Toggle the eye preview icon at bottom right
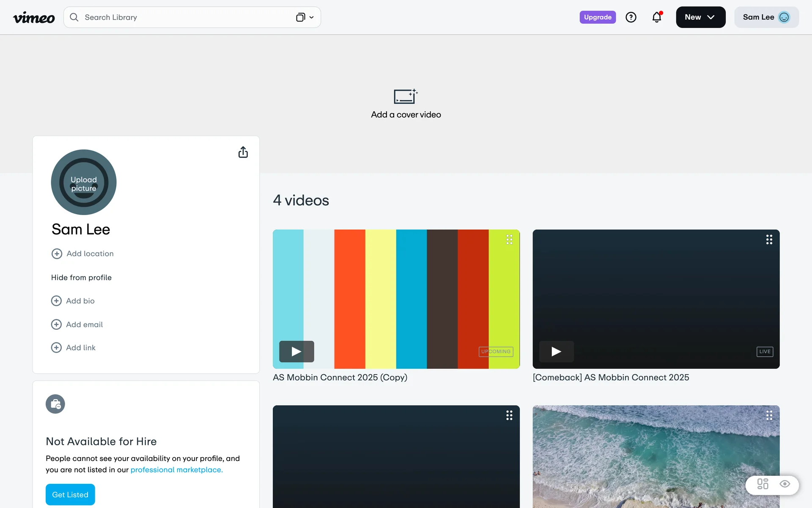 click(x=785, y=484)
